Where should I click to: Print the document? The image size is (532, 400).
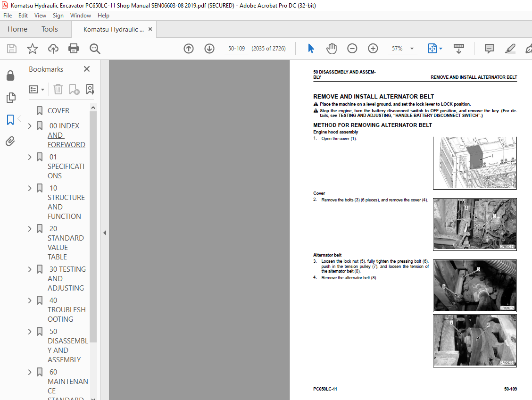(x=74, y=49)
